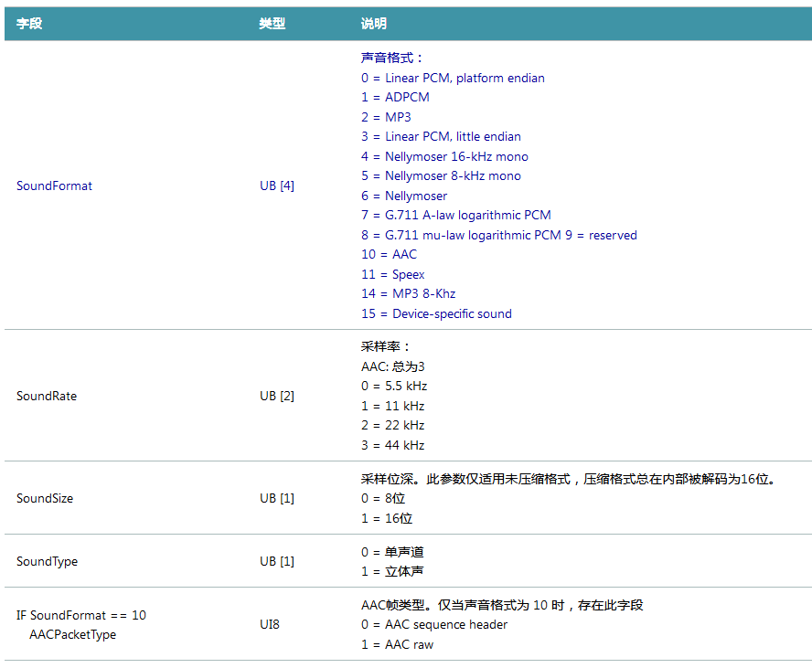Click the '2 = MP3' format entry
The width and height of the screenshot is (812, 668).
click(387, 117)
